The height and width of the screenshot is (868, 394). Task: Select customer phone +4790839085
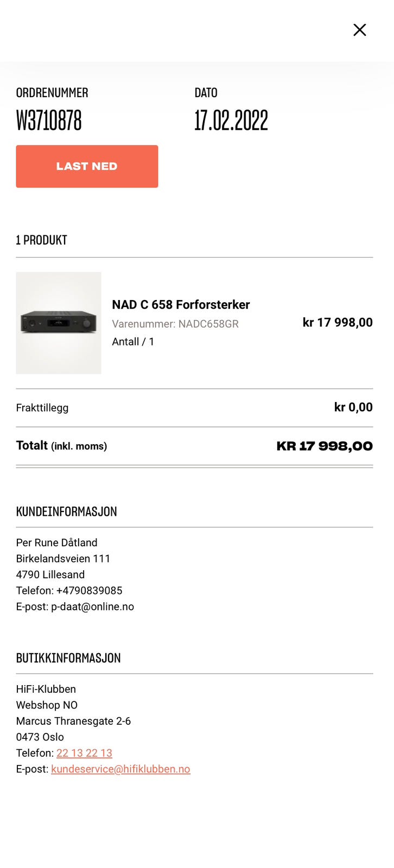click(89, 590)
